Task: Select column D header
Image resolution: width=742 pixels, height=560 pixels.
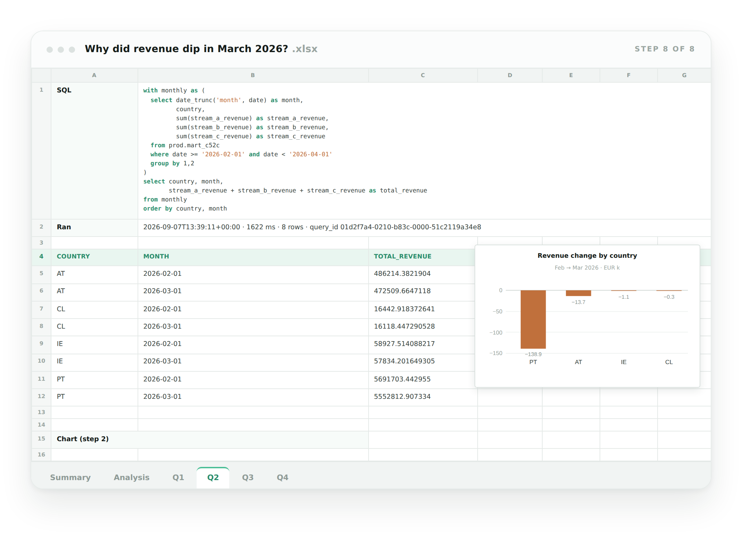Action: click(510, 75)
